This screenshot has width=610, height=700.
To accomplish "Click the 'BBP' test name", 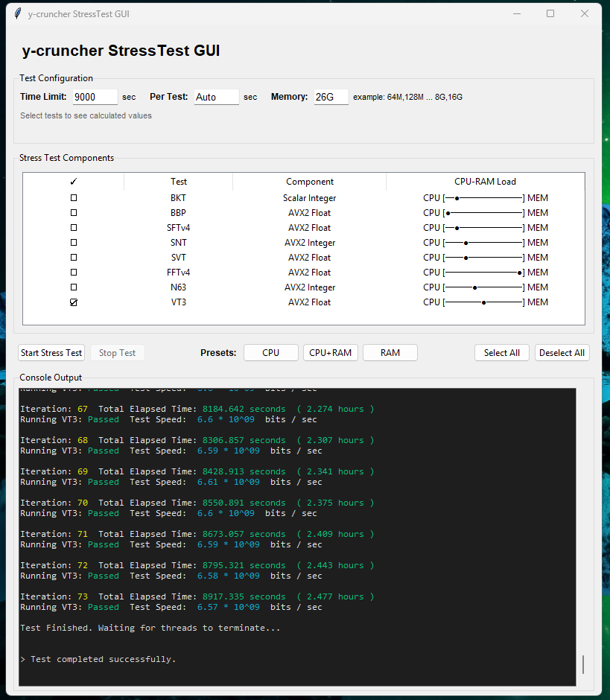I will pos(178,213).
